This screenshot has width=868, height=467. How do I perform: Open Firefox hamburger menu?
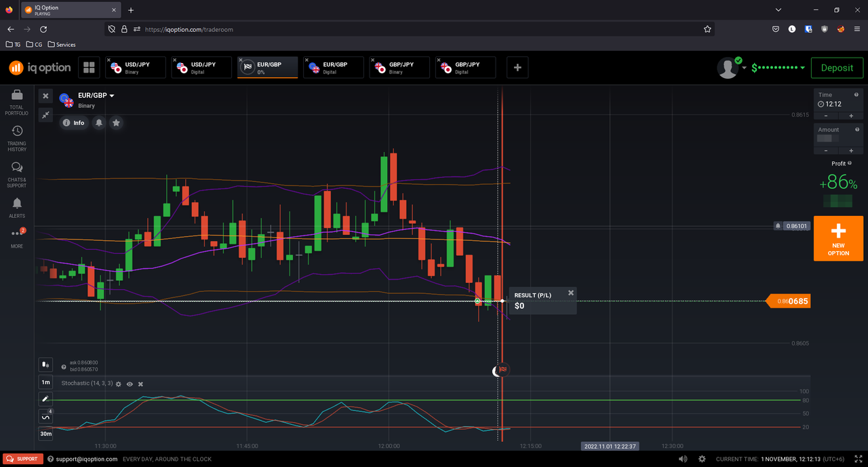(x=857, y=29)
